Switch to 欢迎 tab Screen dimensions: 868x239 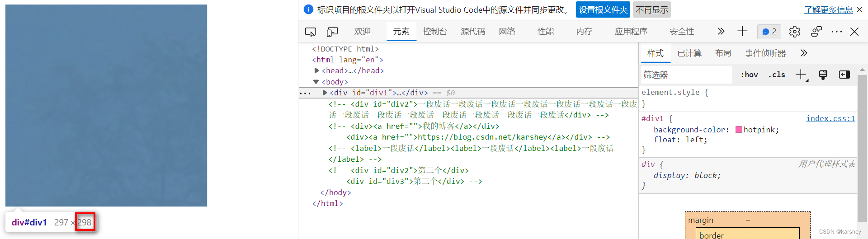(x=363, y=31)
